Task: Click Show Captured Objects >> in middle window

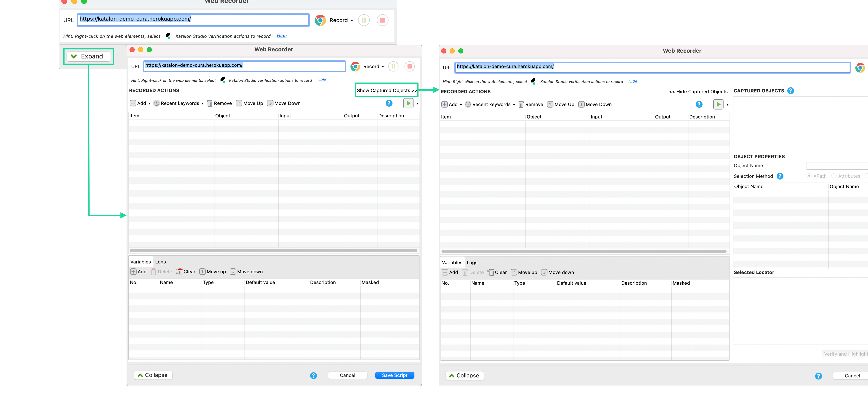Action: pos(387,90)
